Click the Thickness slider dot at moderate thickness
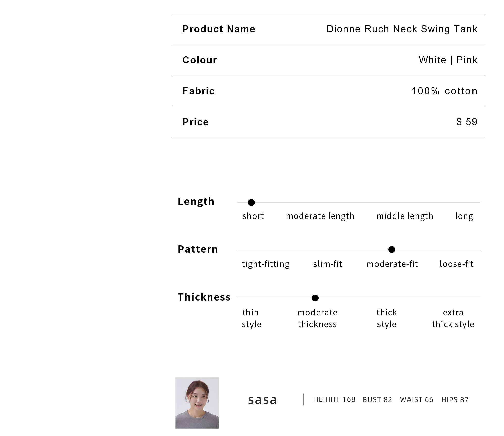The width and height of the screenshot is (504, 436). click(x=315, y=298)
